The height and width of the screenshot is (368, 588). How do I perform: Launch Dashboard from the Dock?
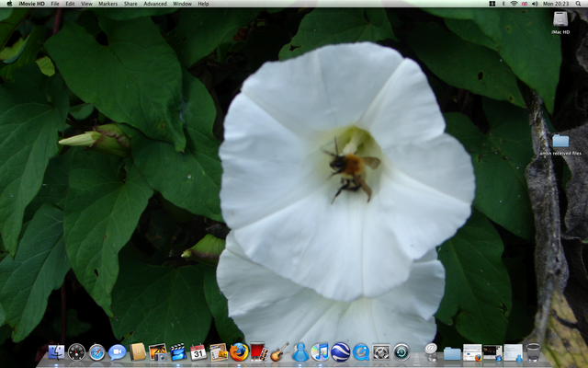[x=76, y=352]
